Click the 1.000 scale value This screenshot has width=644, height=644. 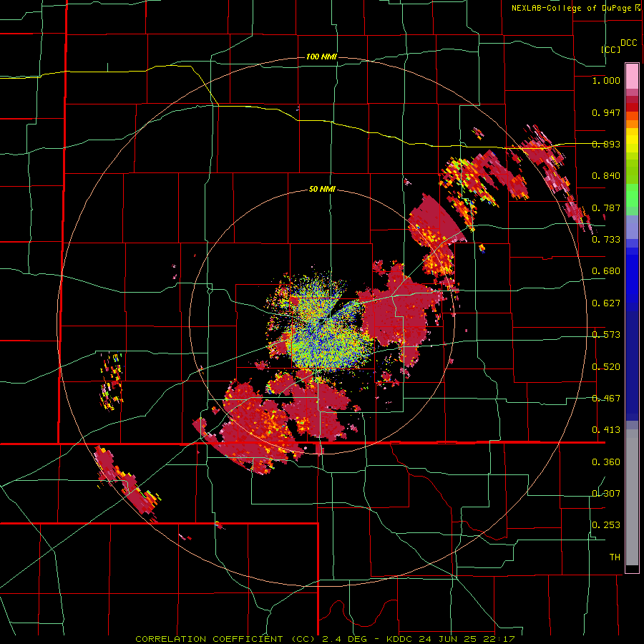(x=606, y=80)
